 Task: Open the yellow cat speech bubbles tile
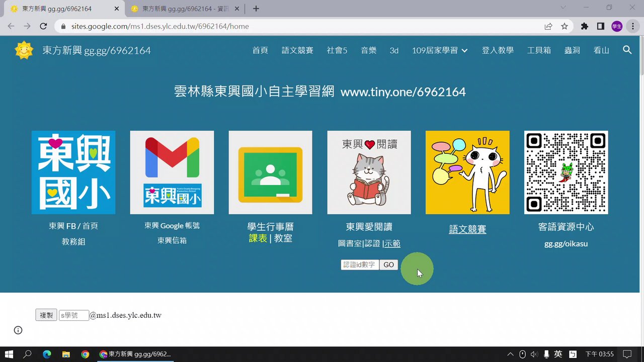point(467,172)
